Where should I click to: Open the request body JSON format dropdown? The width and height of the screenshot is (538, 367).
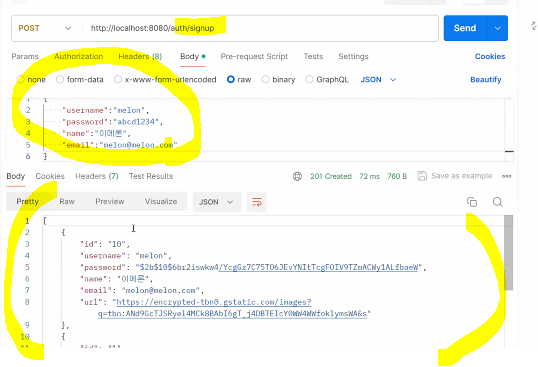378,80
